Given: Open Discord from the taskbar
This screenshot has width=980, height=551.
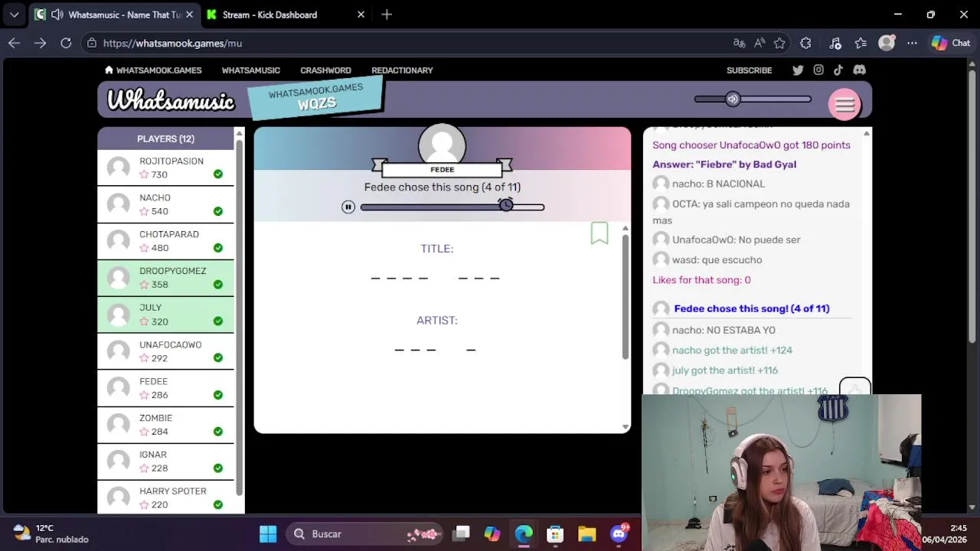Looking at the screenshot, I should click(619, 533).
